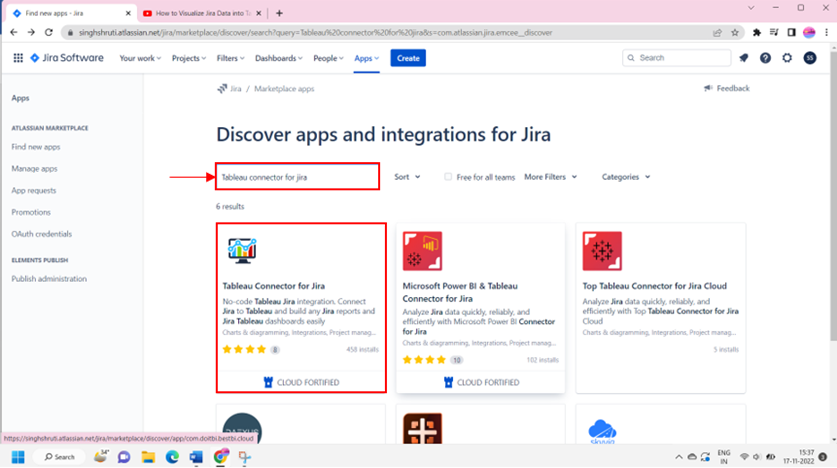This screenshot has height=468, width=837.
Task: Click the Tableau Connector for Jira app icon
Action: click(x=242, y=251)
